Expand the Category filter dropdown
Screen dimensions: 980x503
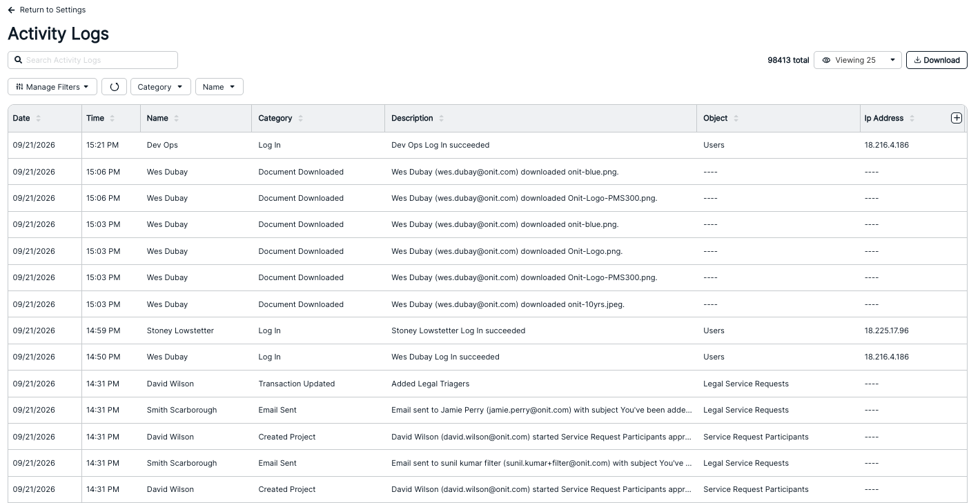pyautogui.click(x=161, y=87)
